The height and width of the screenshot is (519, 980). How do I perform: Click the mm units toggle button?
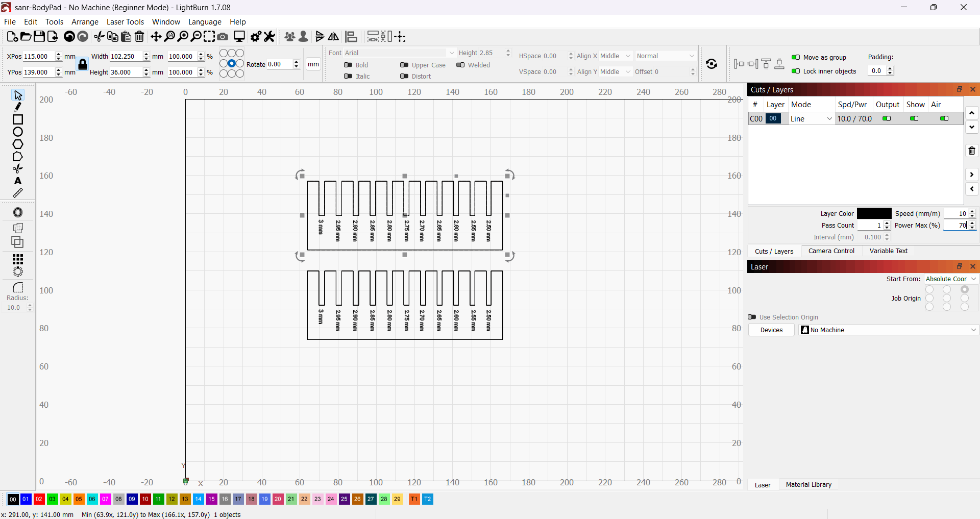pyautogui.click(x=313, y=64)
